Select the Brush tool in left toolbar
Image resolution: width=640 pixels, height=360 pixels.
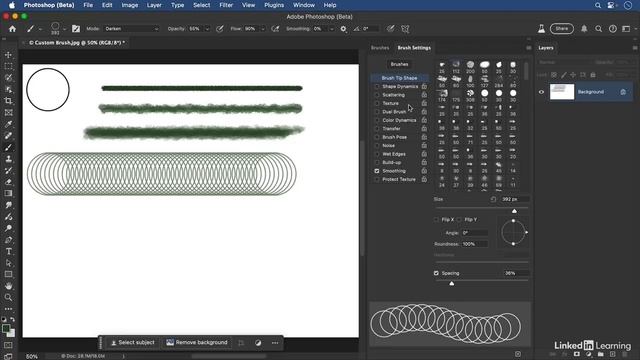pyautogui.click(x=8, y=147)
